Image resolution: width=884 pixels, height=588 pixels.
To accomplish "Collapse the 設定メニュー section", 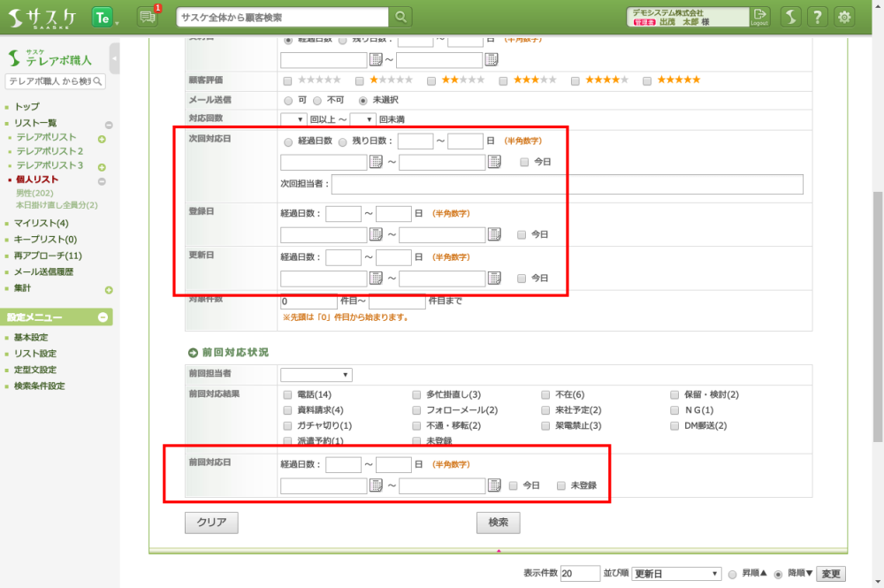I will point(103,317).
